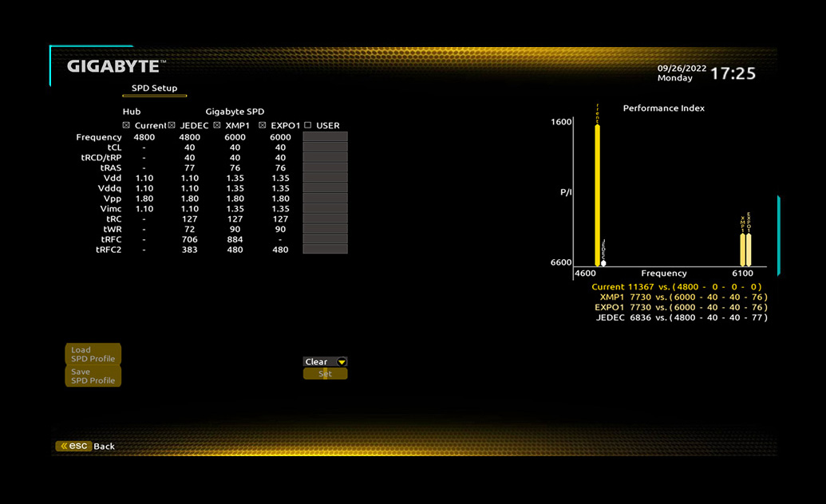The width and height of the screenshot is (826, 504).
Task: Click the Save SPD Profile button
Action: (x=93, y=376)
